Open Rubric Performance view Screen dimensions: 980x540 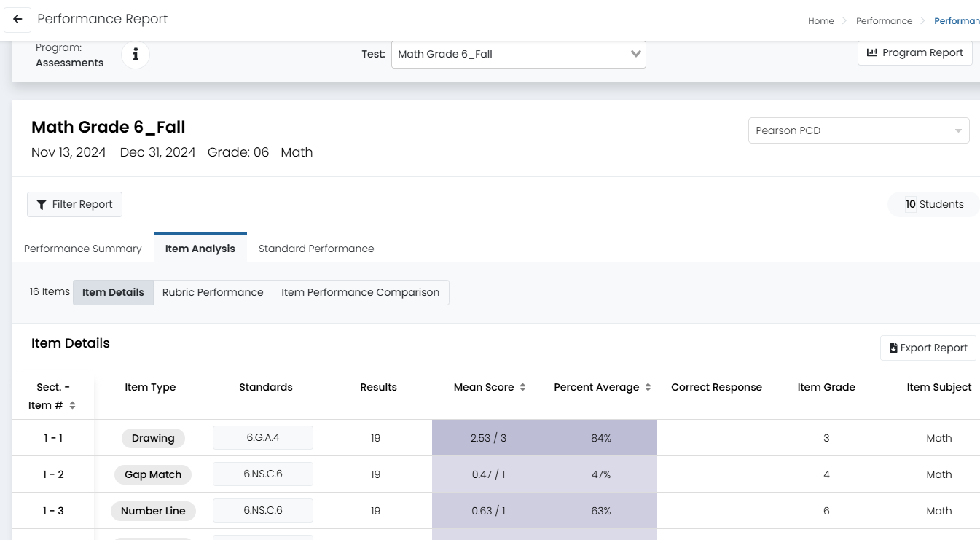(213, 292)
